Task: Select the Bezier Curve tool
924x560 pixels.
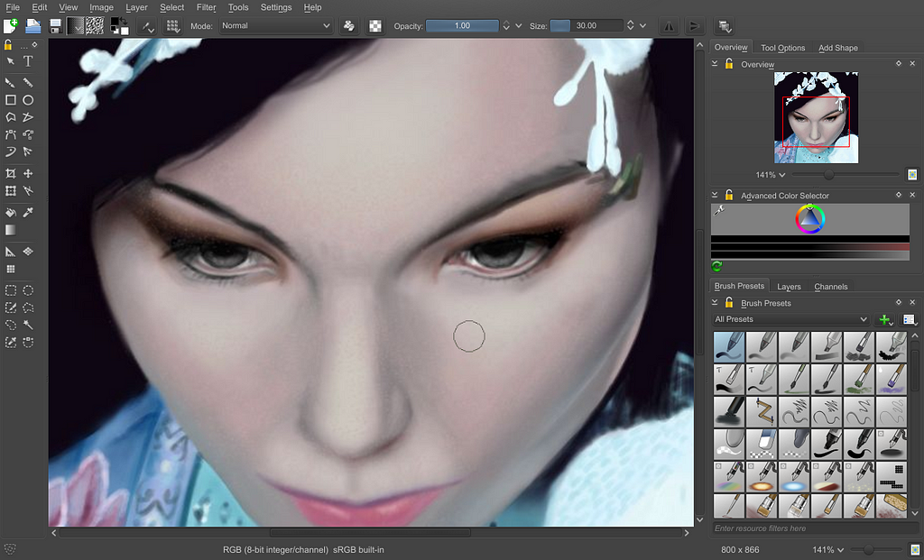Action: tap(11, 135)
